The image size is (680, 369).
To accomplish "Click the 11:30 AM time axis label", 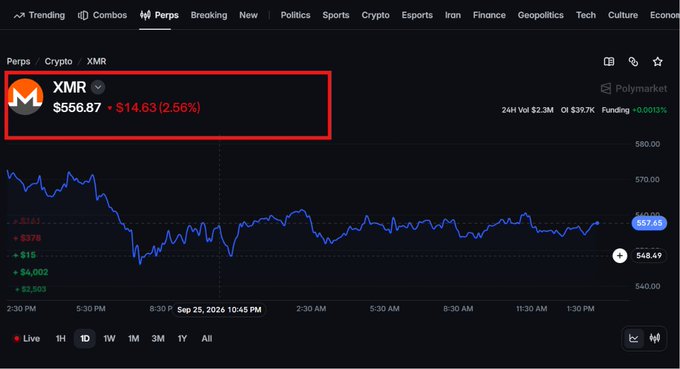I will pos(531,309).
